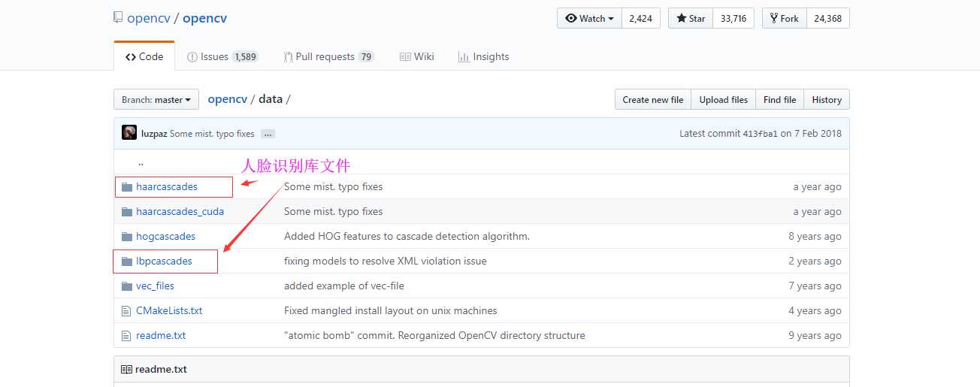Screen dimensions: 980x387
Task: Open the Branch: master dropdown
Action: [156, 99]
